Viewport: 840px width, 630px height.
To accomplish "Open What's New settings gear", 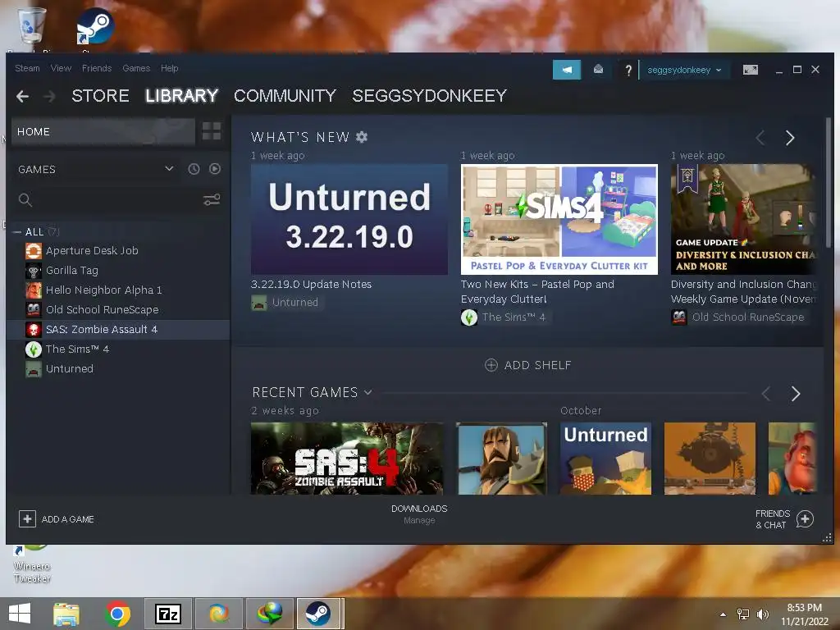I will tap(362, 137).
